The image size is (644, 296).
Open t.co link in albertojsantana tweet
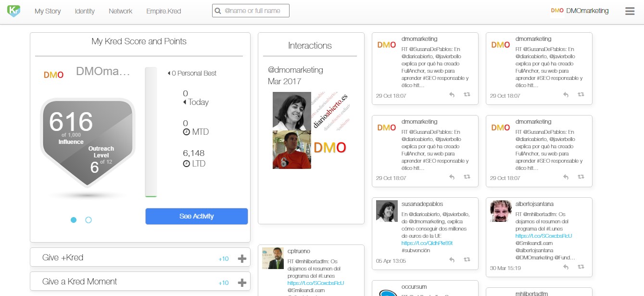[543, 236]
